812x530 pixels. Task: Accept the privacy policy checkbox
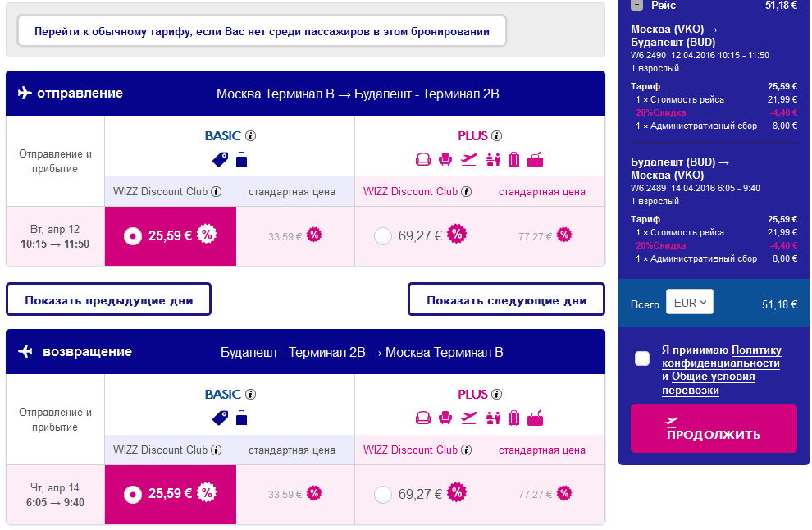click(642, 359)
